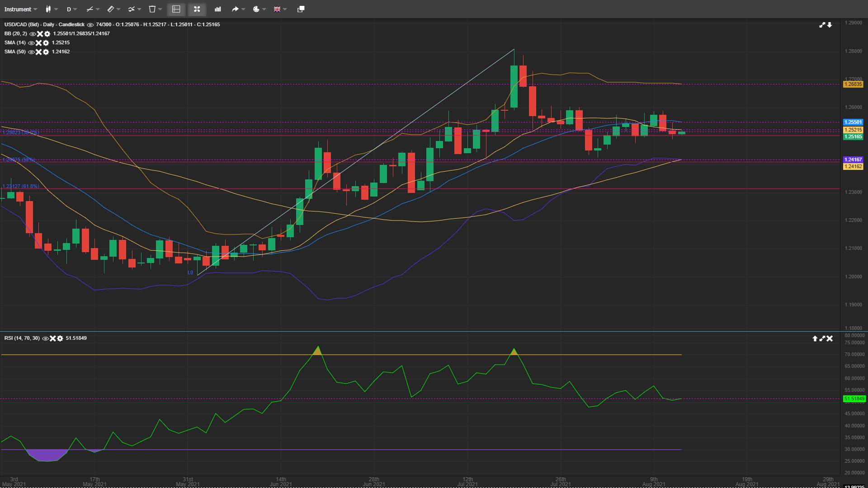Toggle the fullscreen expand button
Viewport: 868px width, 488px height.
click(x=197, y=9)
